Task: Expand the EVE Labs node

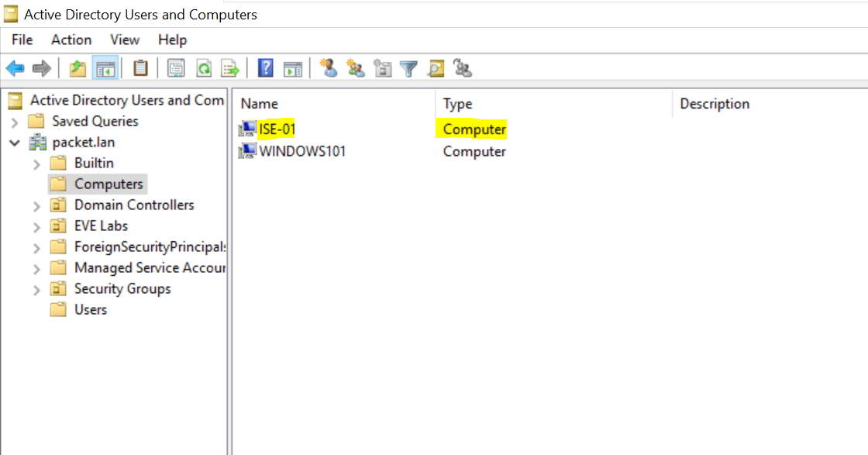Action: click(x=36, y=228)
